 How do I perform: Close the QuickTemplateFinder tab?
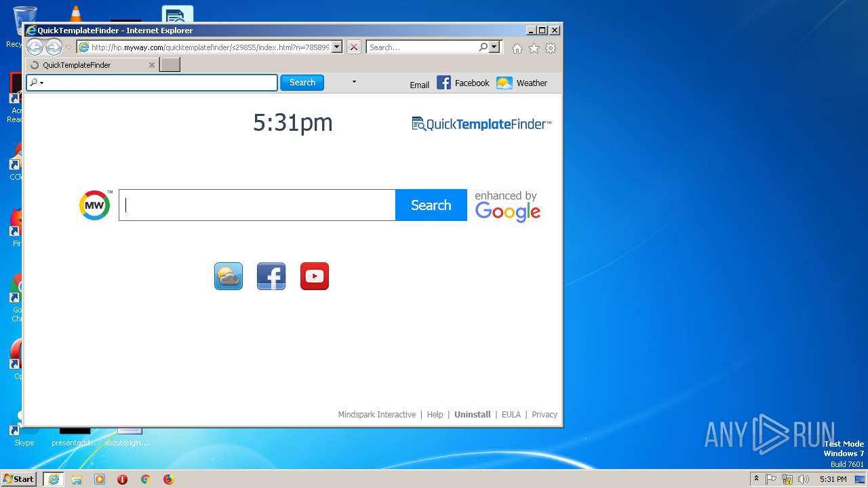pyautogui.click(x=152, y=65)
